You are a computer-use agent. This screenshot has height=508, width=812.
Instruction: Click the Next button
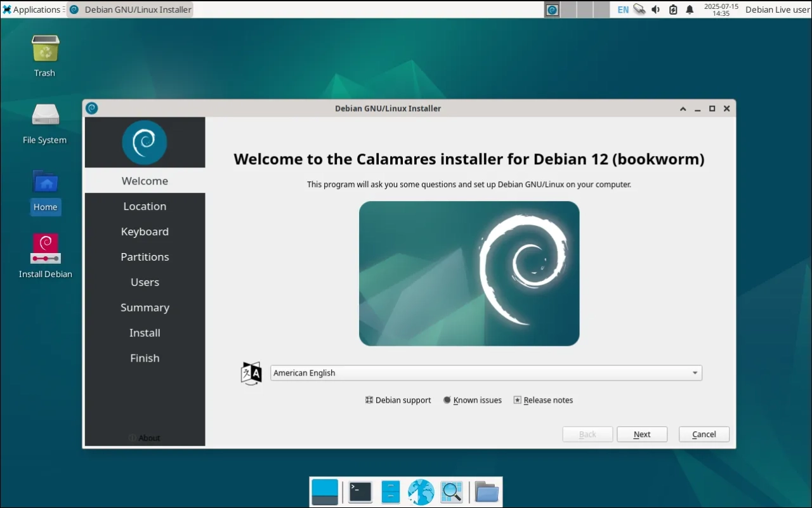[642, 434]
